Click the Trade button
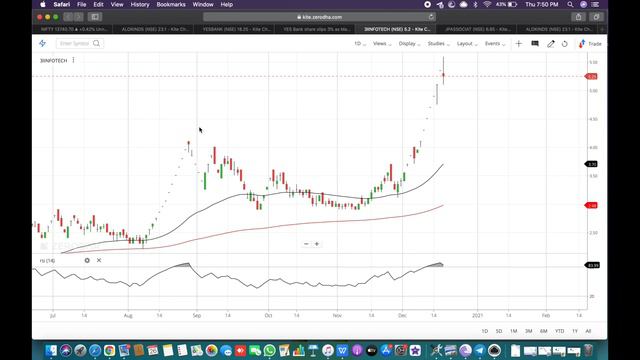The image size is (640, 360). coord(590,44)
